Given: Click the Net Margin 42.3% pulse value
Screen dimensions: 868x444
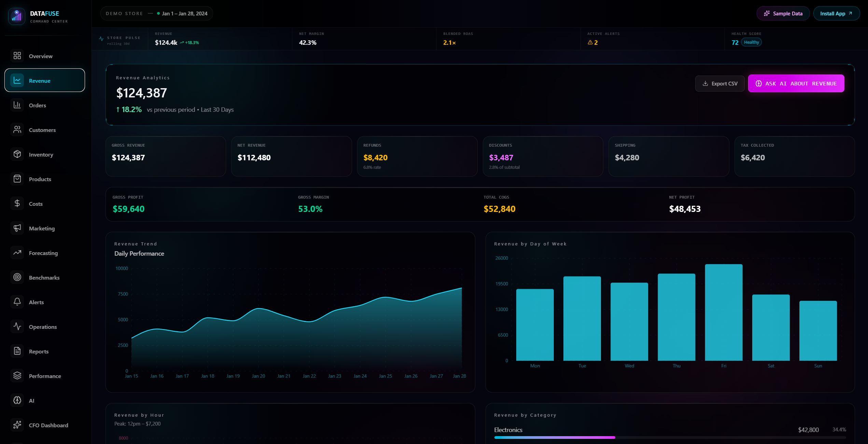Looking at the screenshot, I should pos(308,42).
